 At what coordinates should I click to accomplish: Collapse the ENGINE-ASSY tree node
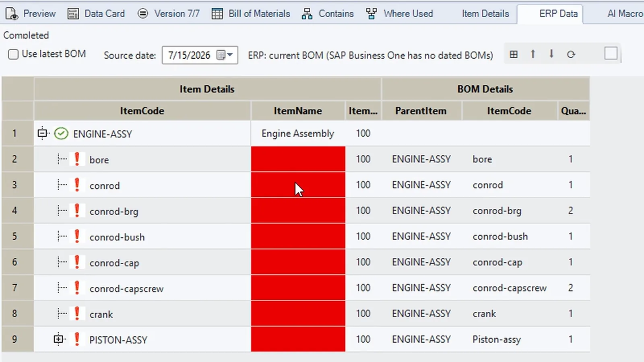coord(42,133)
